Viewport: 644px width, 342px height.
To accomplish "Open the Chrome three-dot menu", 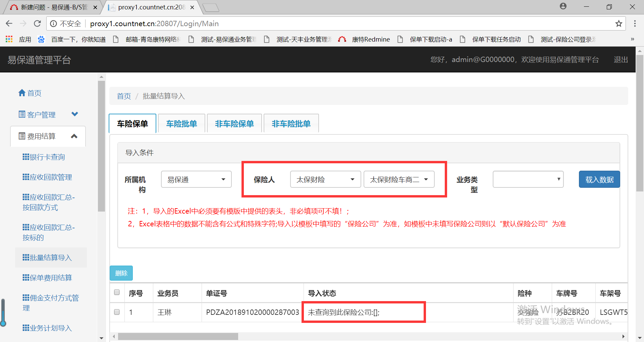I will click(635, 23).
